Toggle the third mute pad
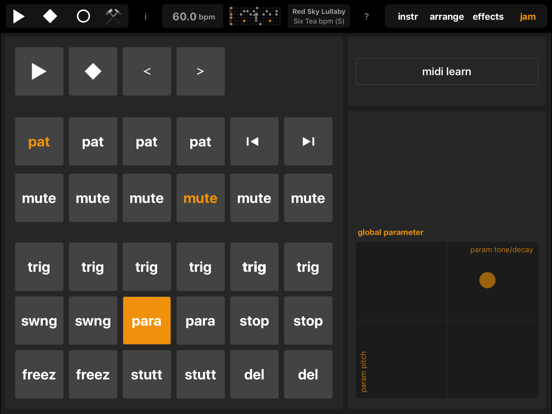This screenshot has height=414, width=552. pyautogui.click(x=147, y=198)
